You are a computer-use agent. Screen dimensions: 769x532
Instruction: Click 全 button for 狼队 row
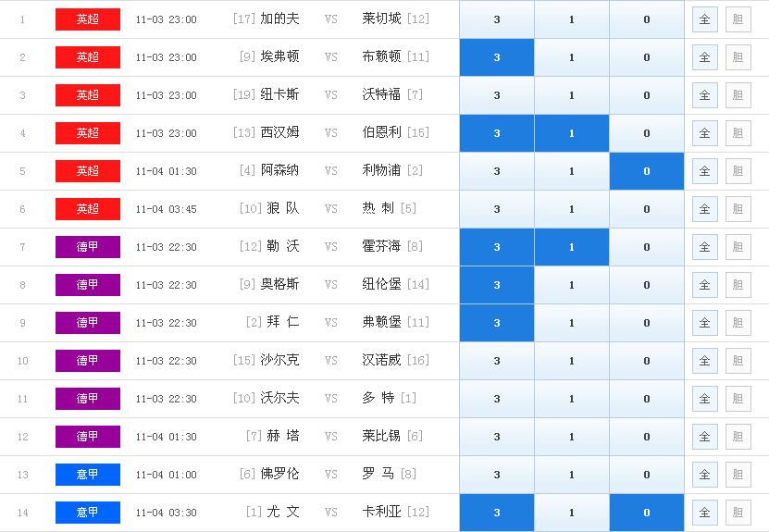click(x=705, y=209)
